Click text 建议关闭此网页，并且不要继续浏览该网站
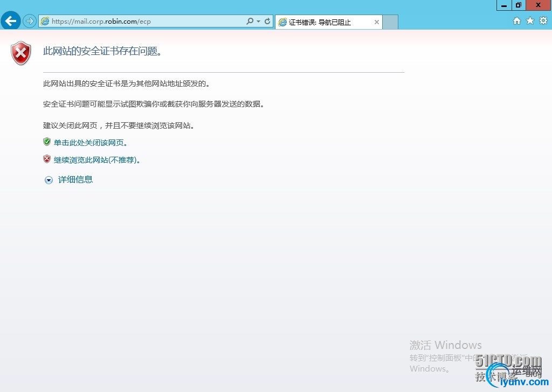This screenshot has height=392, width=552. [119, 125]
